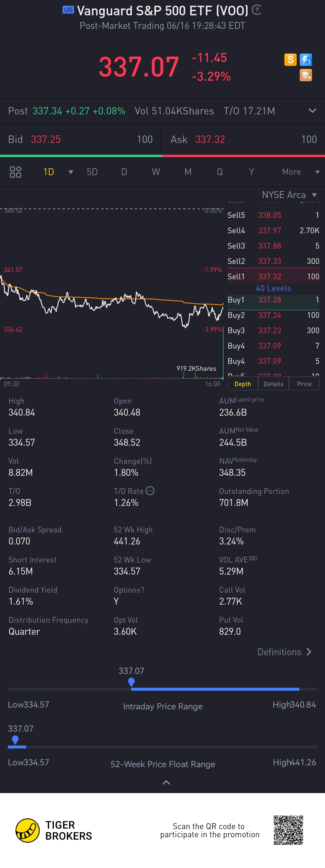Select the Buy2 337.24 order row
This screenshot has height=868, width=325.
[273, 315]
